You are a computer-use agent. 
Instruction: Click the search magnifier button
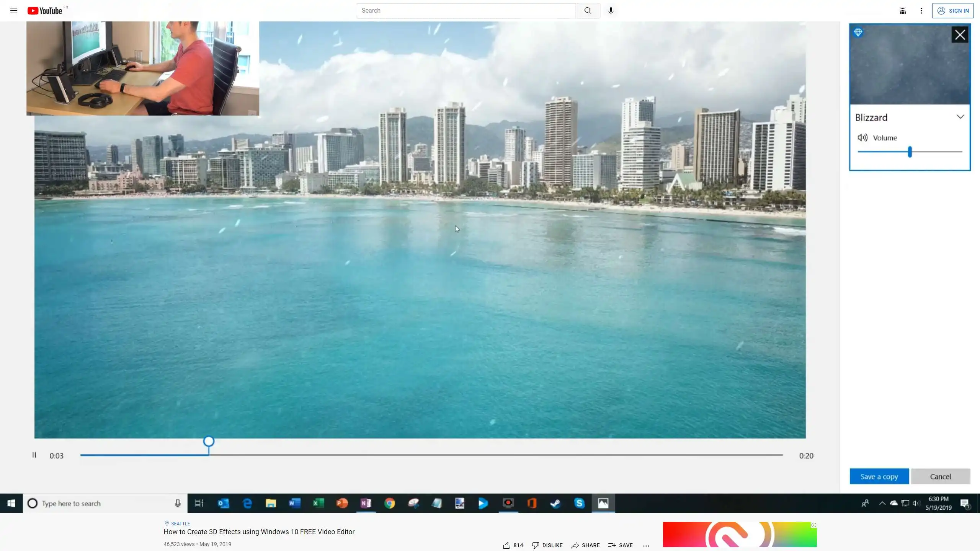(x=588, y=11)
